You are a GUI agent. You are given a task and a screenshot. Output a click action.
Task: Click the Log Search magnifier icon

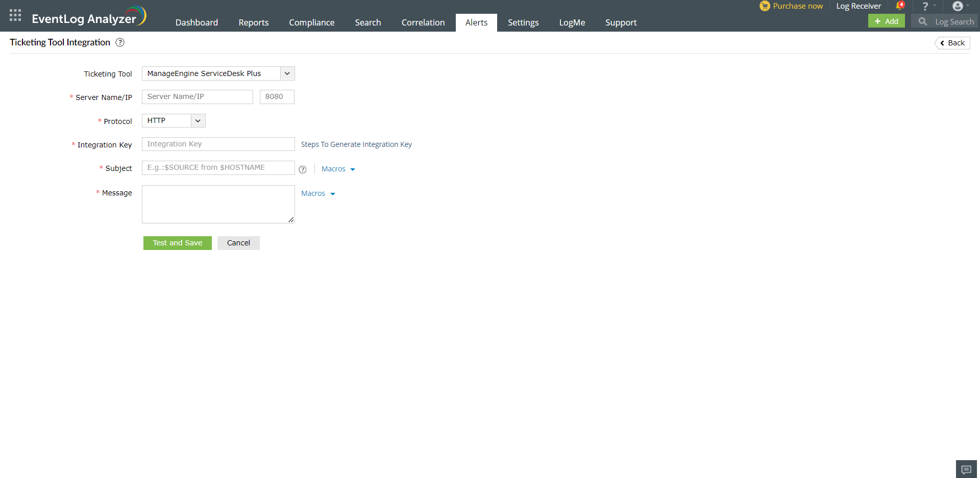tap(922, 21)
